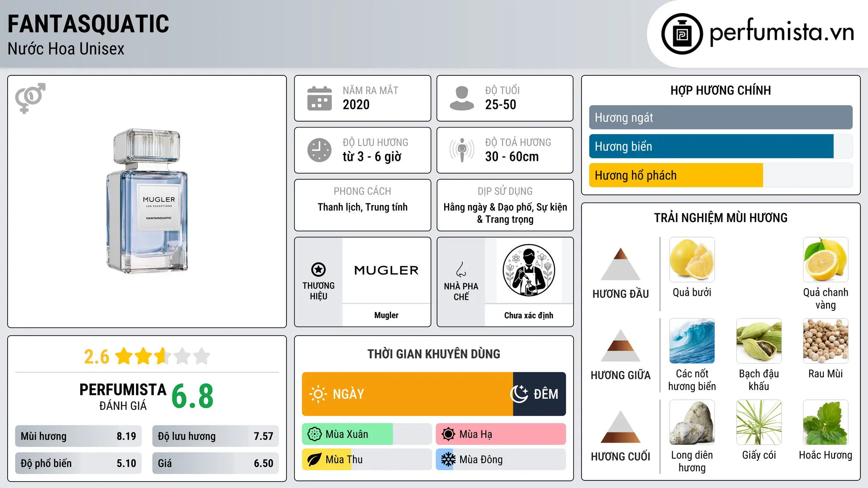Viewport: 868px width, 488px height.
Task: Click the HỢP HƯƠNG CHÍNH heading
Action: [721, 90]
